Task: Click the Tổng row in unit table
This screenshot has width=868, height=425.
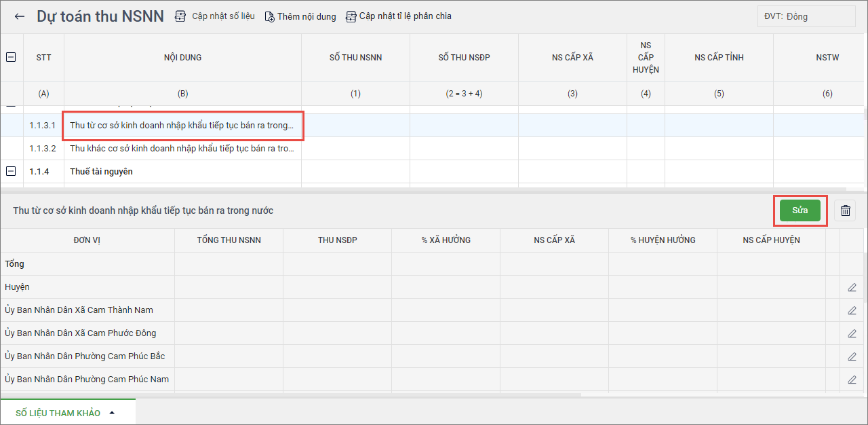Action: (x=87, y=264)
